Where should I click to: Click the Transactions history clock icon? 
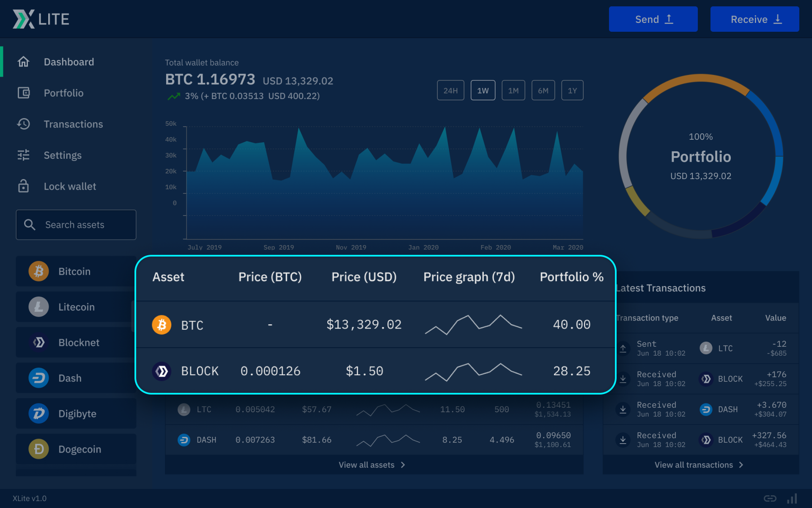23,124
